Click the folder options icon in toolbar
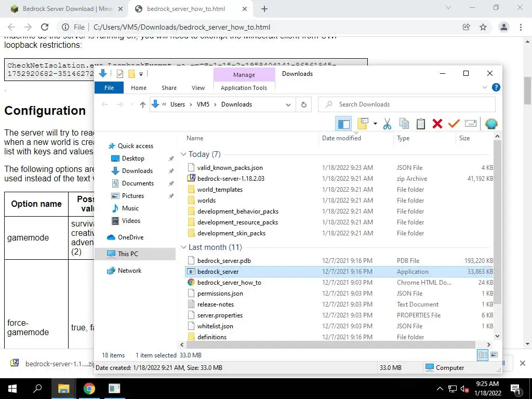Image resolution: width=532 pixels, height=399 pixels. pos(362,124)
